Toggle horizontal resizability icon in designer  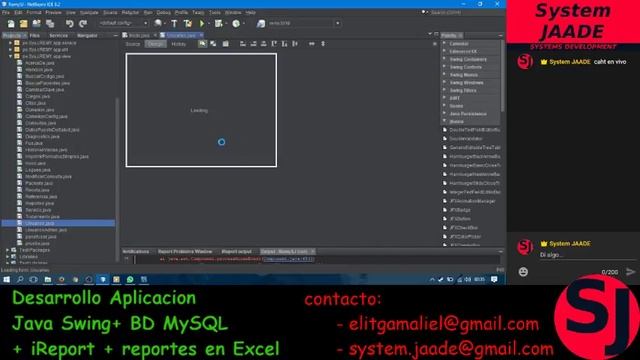[x=312, y=44]
